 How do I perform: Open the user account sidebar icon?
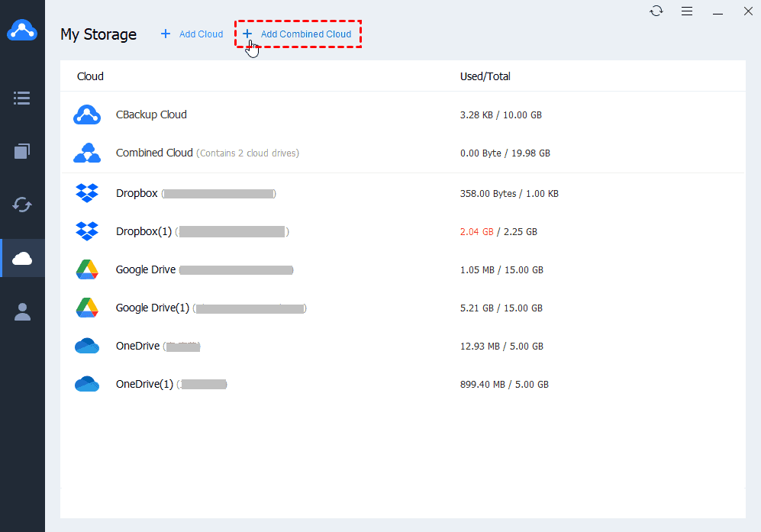[22, 311]
